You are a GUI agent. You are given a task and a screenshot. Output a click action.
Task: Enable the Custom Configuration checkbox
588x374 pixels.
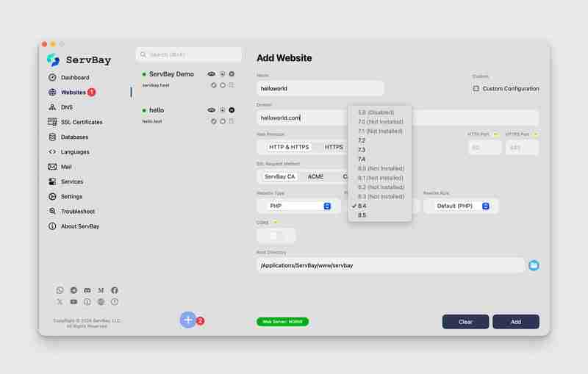point(476,89)
